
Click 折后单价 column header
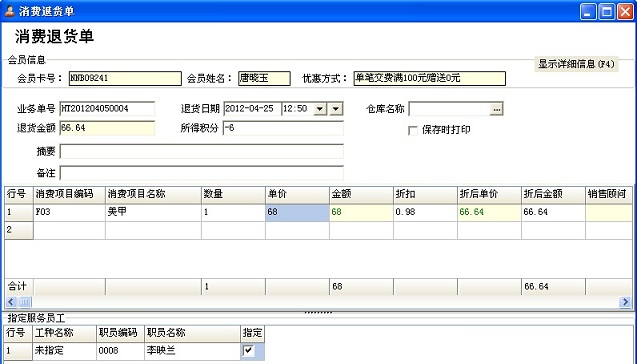click(x=489, y=195)
